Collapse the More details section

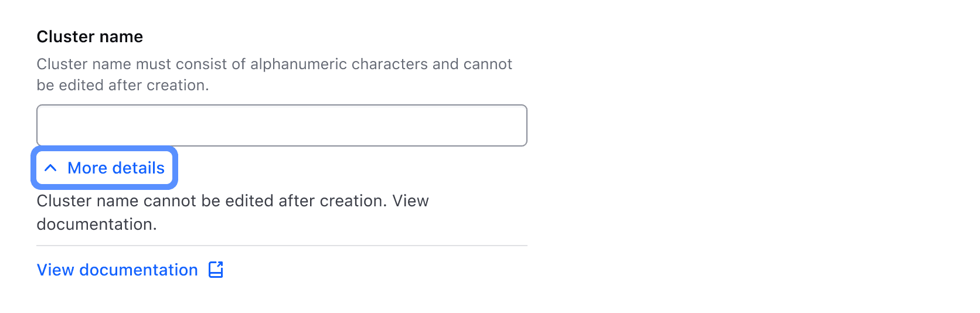(104, 168)
